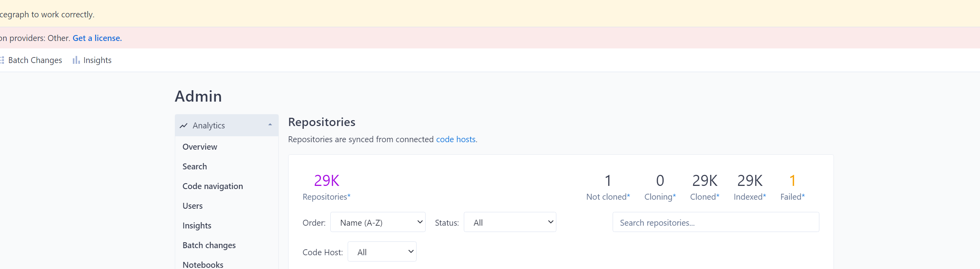This screenshot has height=269, width=980.
Task: Collapse the Analytics sidebar section
Action: [269, 125]
